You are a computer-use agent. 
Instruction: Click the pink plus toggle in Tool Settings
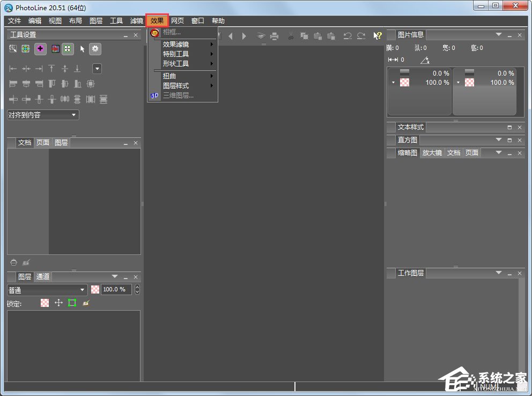click(40, 49)
